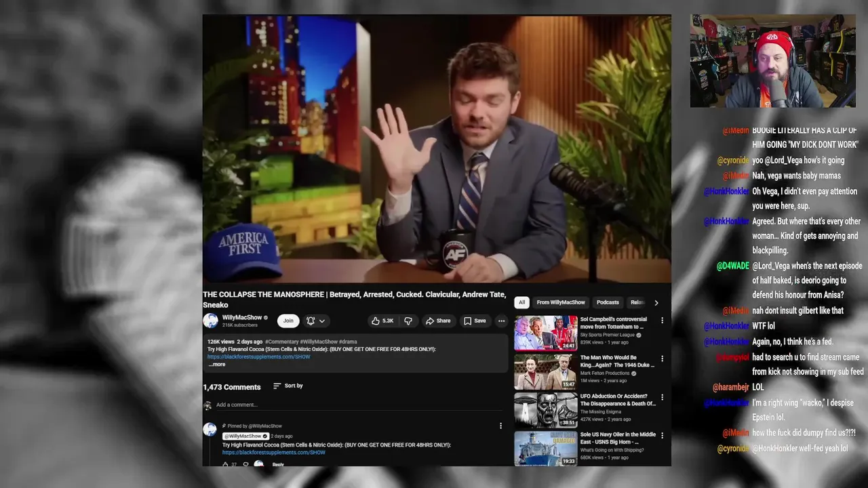The image size is (868, 488).
Task: Select the 'All' filter chip
Action: click(521, 302)
